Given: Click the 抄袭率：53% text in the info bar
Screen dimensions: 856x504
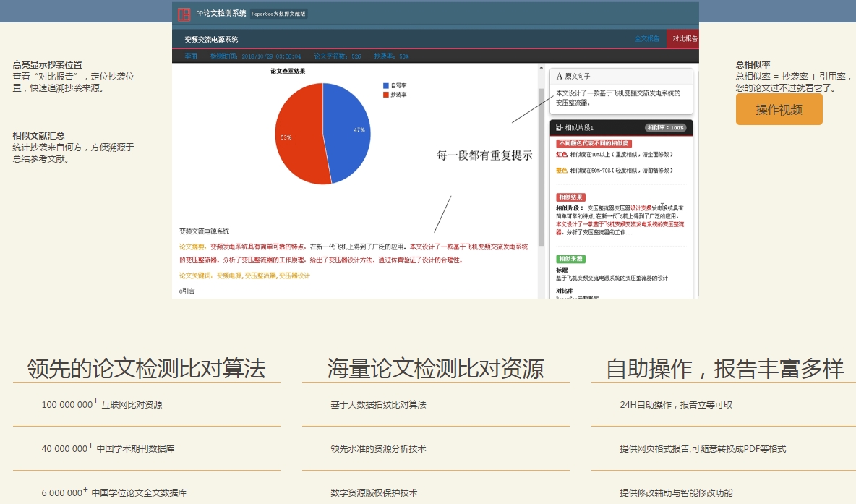Looking at the screenshot, I should [391, 56].
